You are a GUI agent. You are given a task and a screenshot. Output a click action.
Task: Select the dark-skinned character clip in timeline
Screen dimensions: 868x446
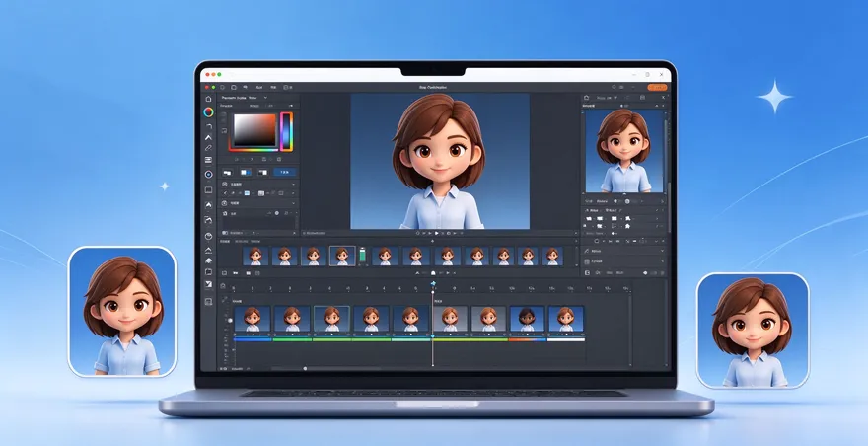click(527, 319)
